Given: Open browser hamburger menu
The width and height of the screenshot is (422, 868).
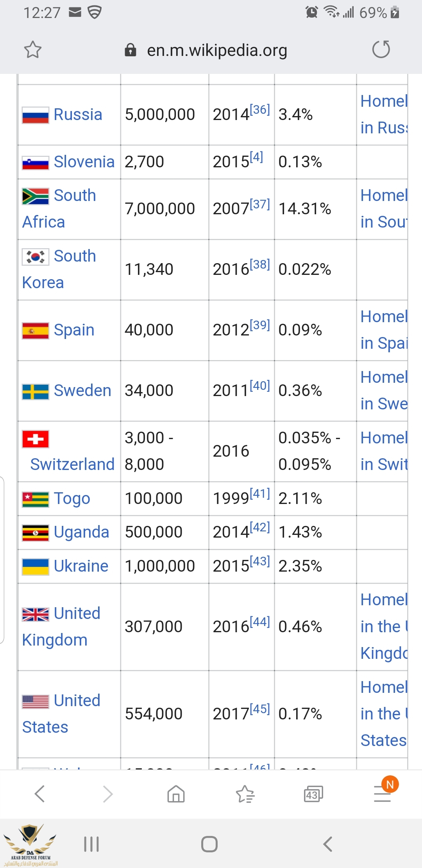Looking at the screenshot, I should coord(383,794).
